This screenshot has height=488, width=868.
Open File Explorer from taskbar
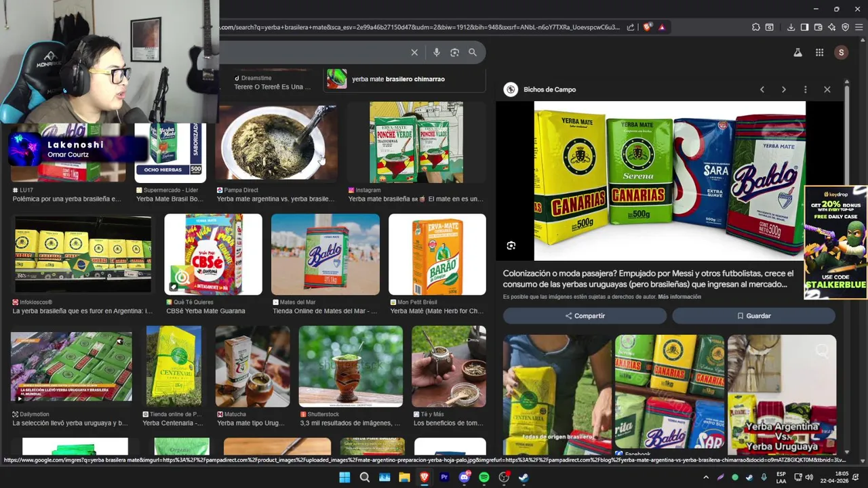[404, 477]
